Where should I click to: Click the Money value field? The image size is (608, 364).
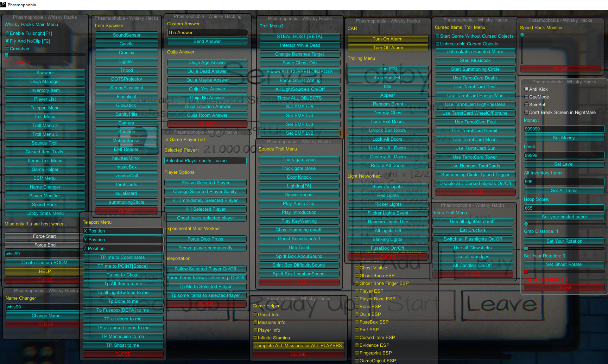(x=564, y=129)
